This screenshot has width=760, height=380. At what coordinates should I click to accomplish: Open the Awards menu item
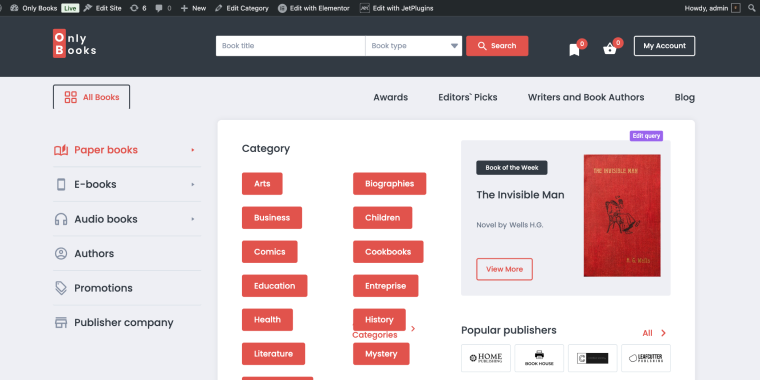click(x=390, y=97)
